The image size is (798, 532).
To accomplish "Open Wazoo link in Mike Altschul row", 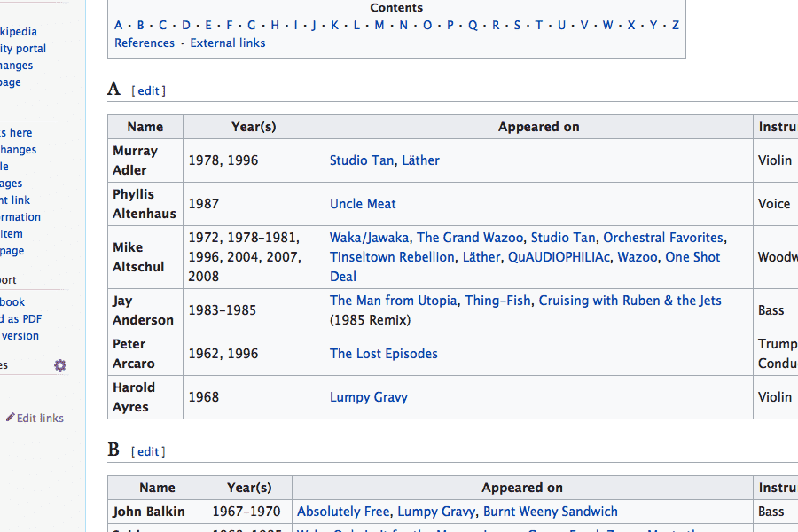I will coord(638,257).
